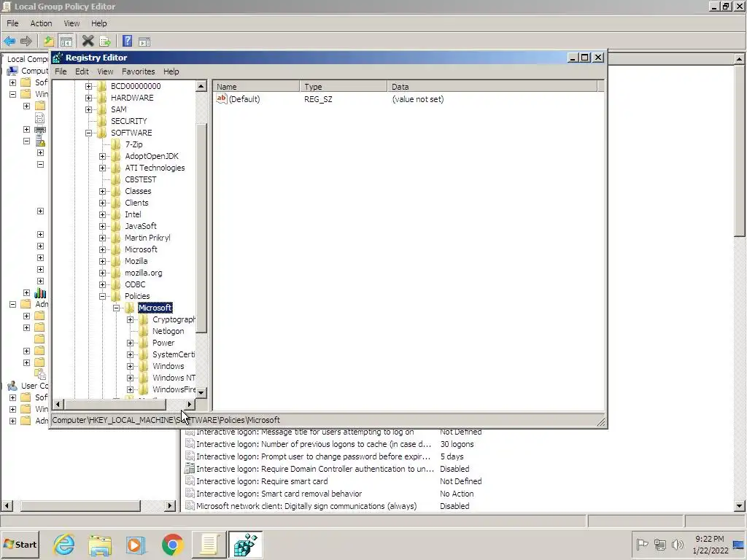Select the ODBC registry key
747x560 pixels.
(135, 284)
